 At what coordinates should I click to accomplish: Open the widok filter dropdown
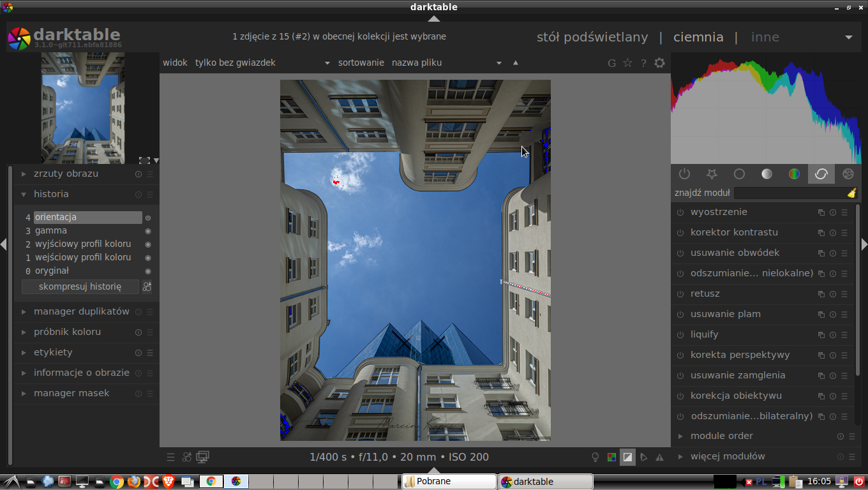click(262, 63)
